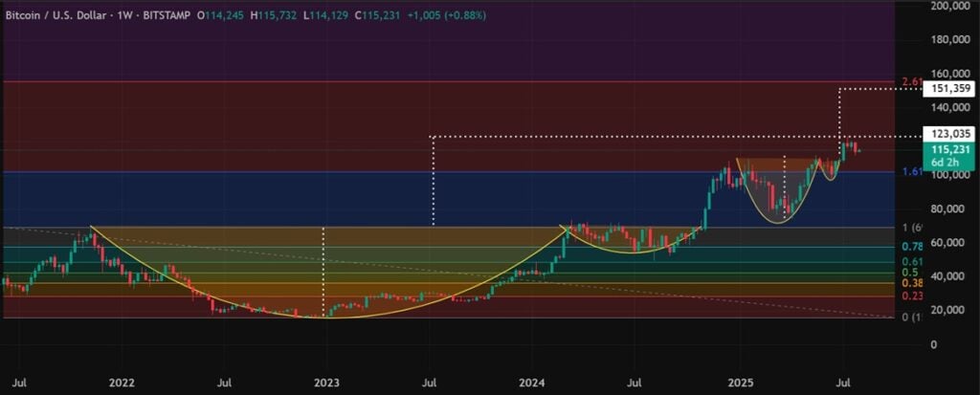
Task: Click the 0.78 Fibonacci level label
Action: click(912, 247)
